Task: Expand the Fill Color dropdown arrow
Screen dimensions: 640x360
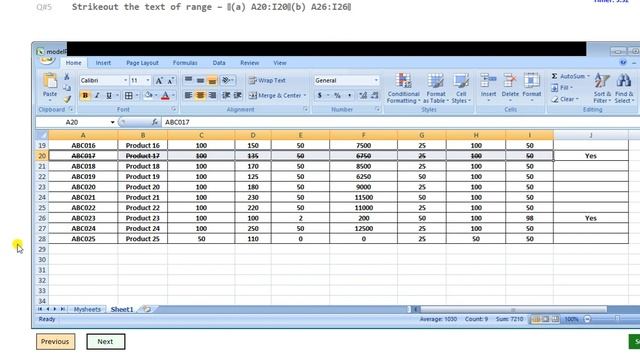Action: coord(156,96)
